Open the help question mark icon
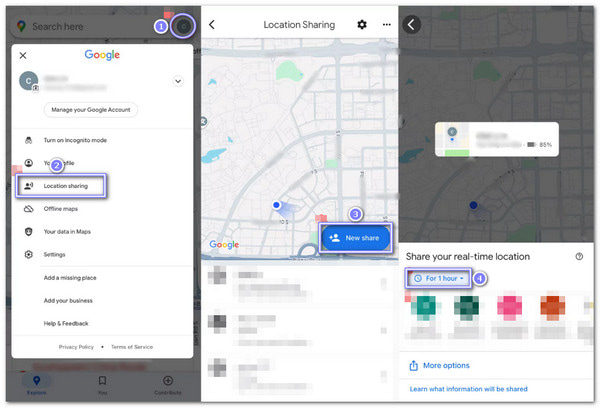The height and width of the screenshot is (408, 600). (x=579, y=257)
